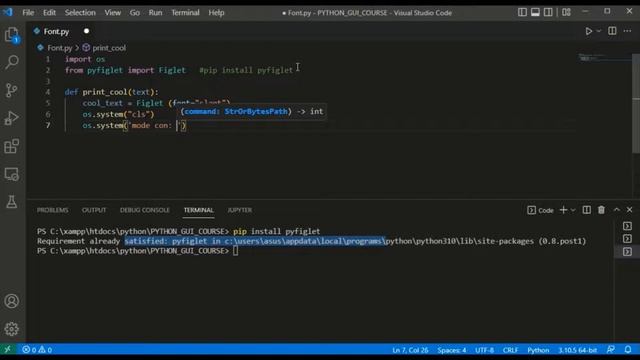This screenshot has height=360, width=640.
Task: Open the Accounts menu
Action: (x=12, y=301)
